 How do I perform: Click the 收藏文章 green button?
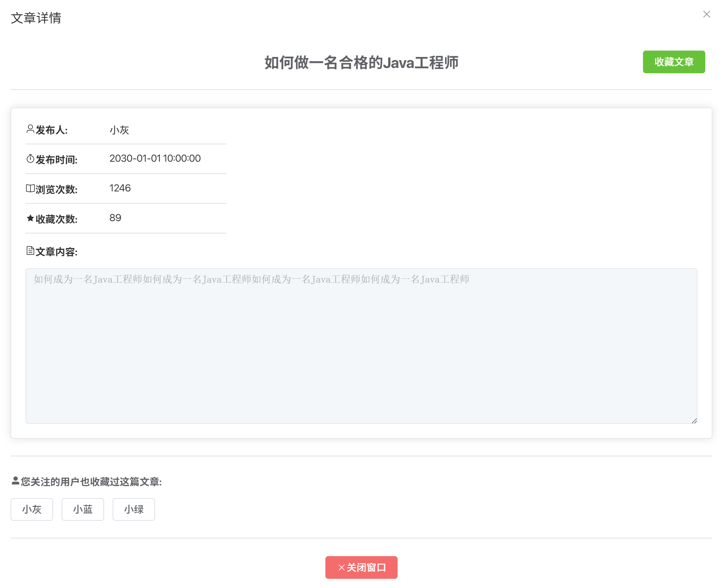[673, 62]
